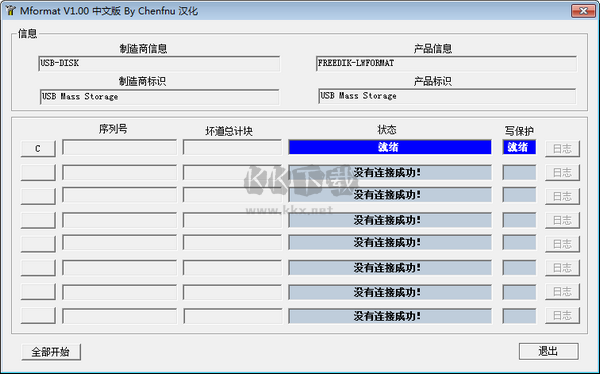Select the C drive button

[38, 149]
